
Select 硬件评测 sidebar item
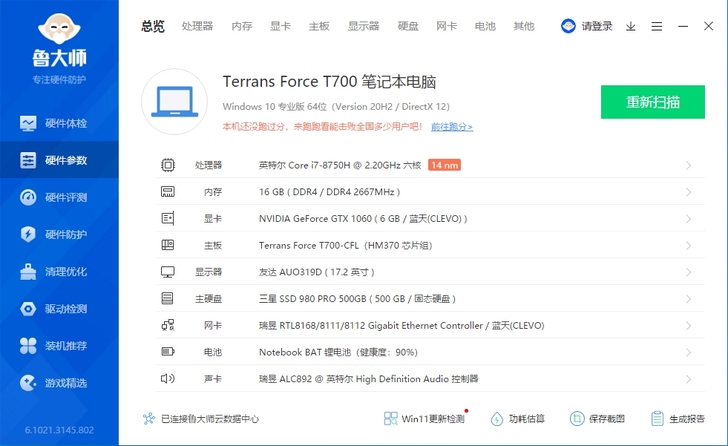(58, 197)
